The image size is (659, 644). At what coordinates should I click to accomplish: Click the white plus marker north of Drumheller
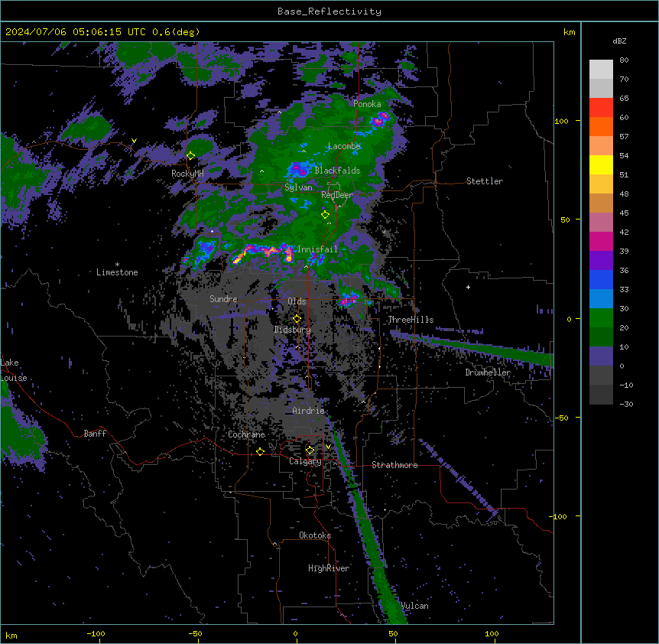coord(468,287)
